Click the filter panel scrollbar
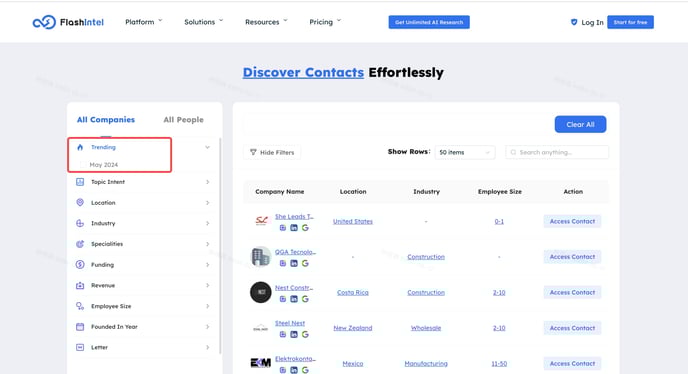 click(220, 246)
